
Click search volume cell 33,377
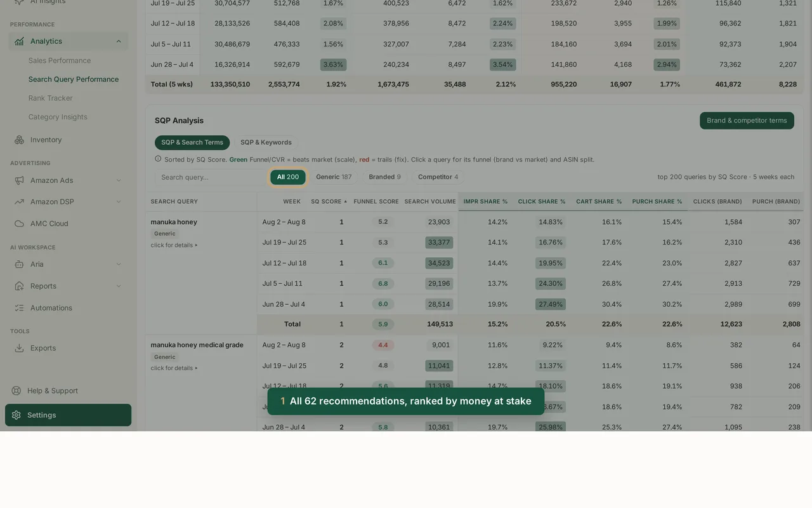pyautogui.click(x=439, y=243)
